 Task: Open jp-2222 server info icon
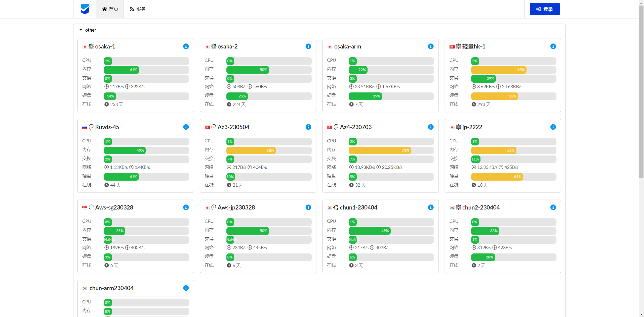(553, 127)
